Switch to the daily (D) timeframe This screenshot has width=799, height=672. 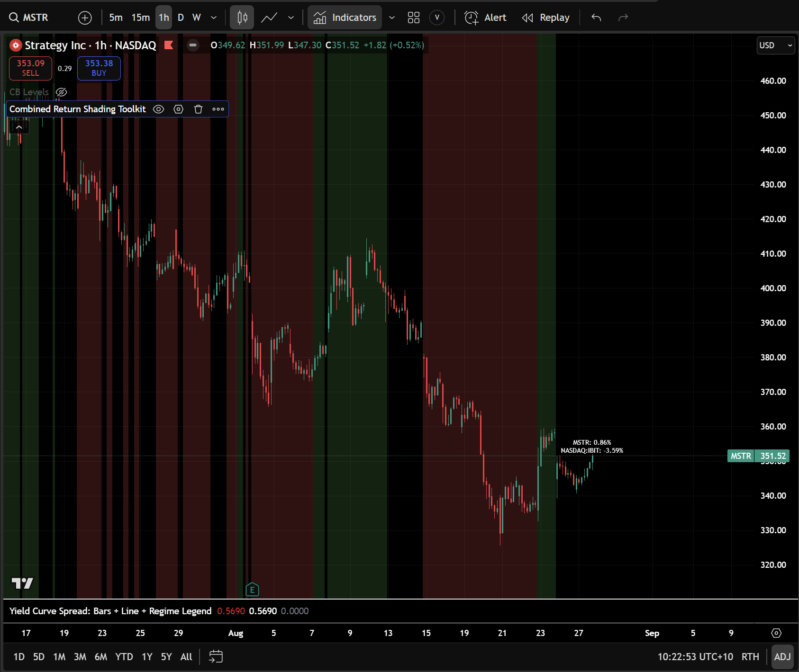click(181, 17)
